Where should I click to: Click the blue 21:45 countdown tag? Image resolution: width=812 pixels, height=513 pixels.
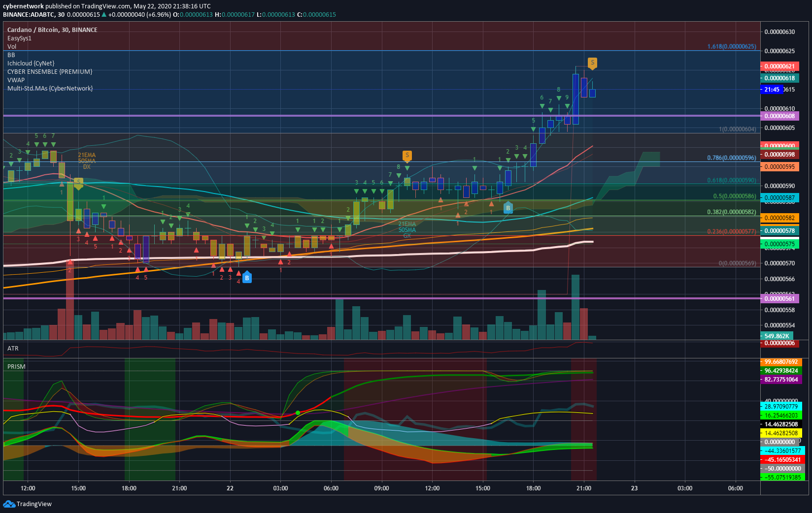tap(772, 90)
